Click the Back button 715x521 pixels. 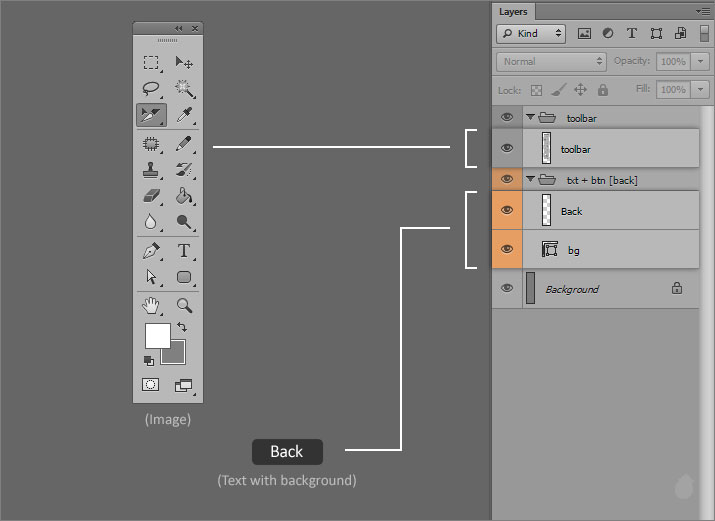(x=287, y=452)
